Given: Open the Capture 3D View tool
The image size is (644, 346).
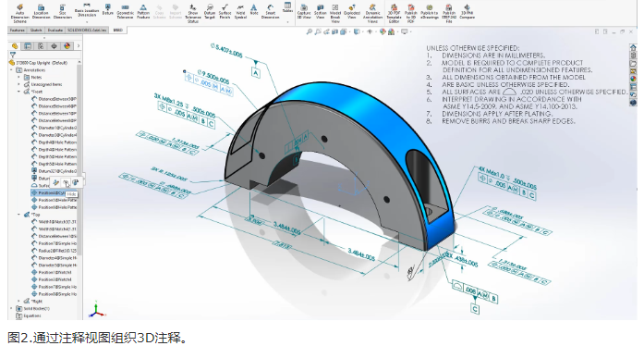Looking at the screenshot, I should coord(304,12).
